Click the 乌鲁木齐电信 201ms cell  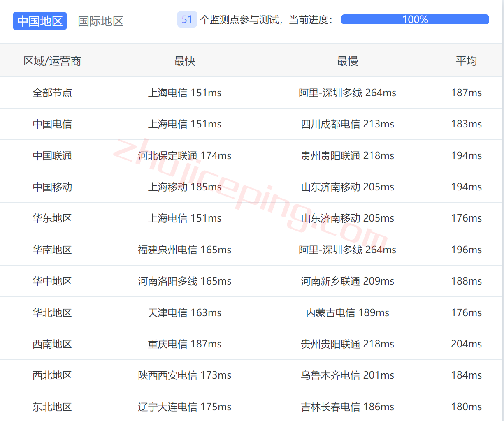click(347, 375)
